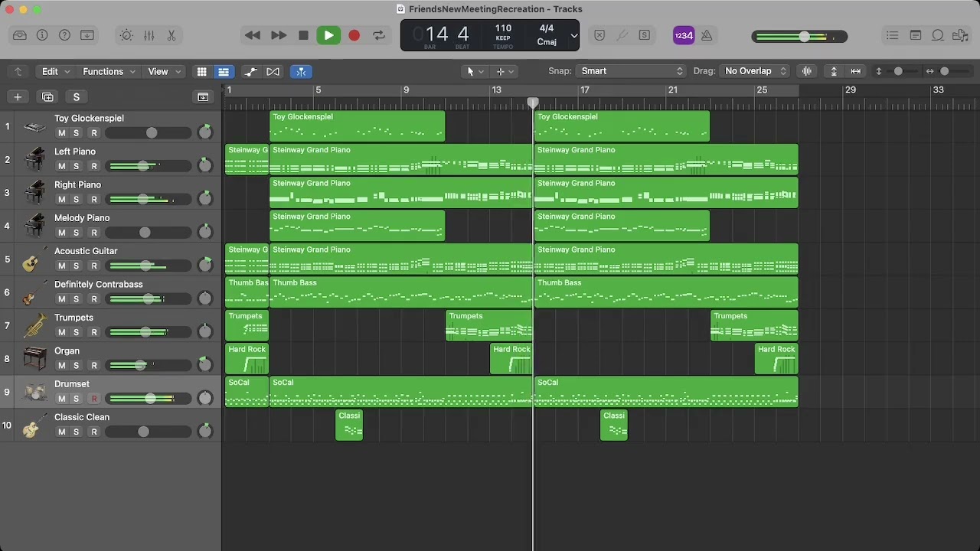Open the List Editors icon
The image size is (980, 551).
click(892, 35)
